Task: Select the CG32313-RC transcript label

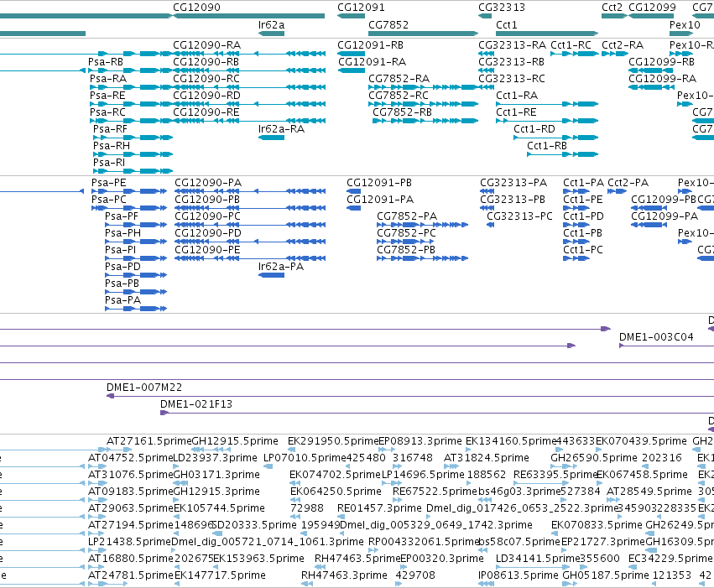Action: coord(511,79)
